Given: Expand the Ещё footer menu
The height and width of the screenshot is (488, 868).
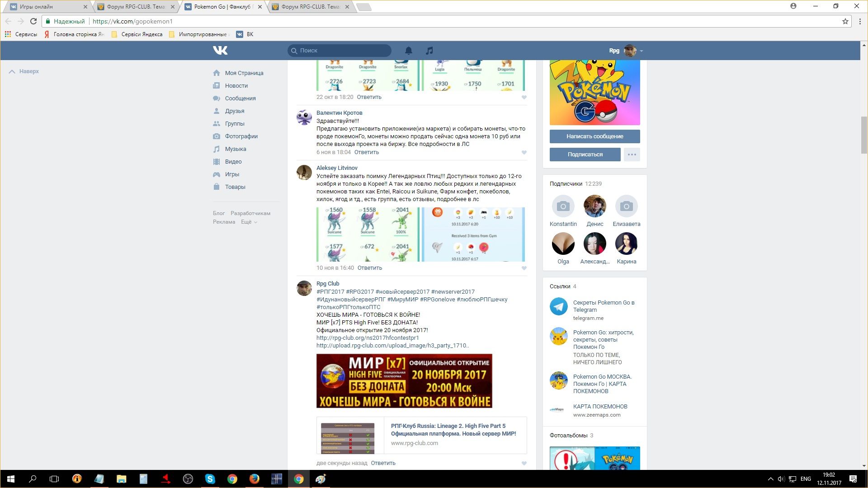Looking at the screenshot, I should 249,222.
